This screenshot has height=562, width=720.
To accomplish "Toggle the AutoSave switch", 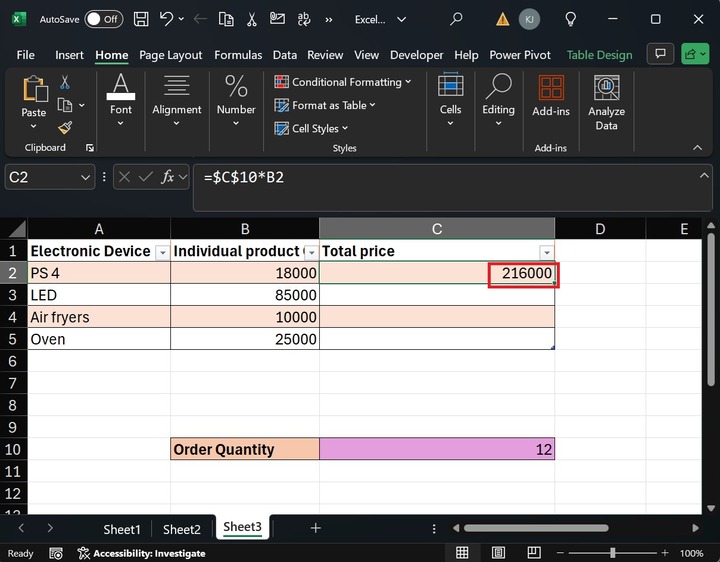I will pyautogui.click(x=103, y=19).
